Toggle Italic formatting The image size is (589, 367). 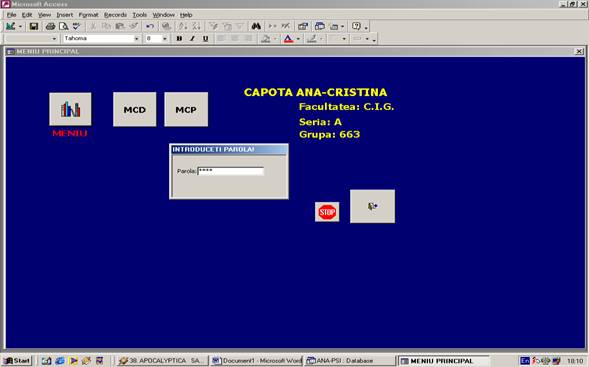pyautogui.click(x=192, y=39)
